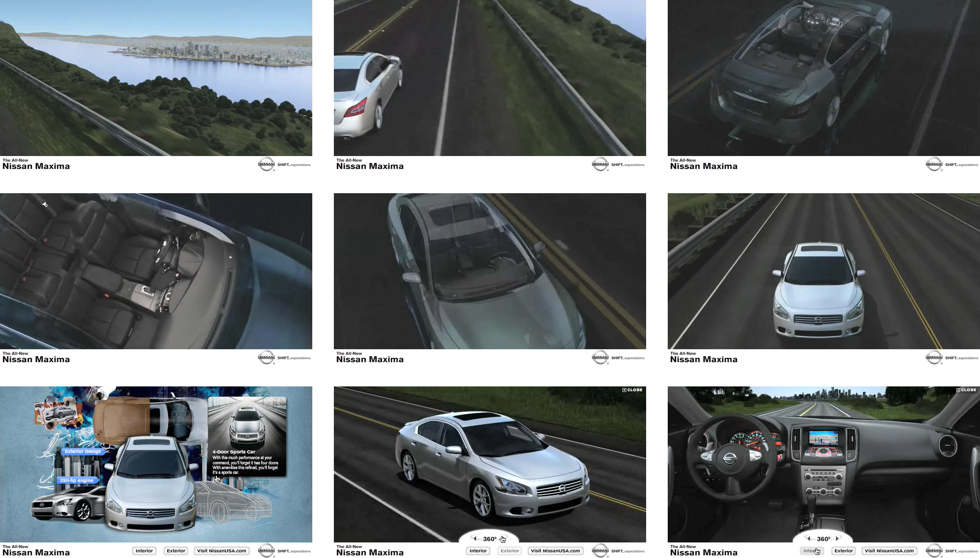This screenshot has height=558, width=980.
Task: Click the navigation screen on the dashboard
Action: 823,438
